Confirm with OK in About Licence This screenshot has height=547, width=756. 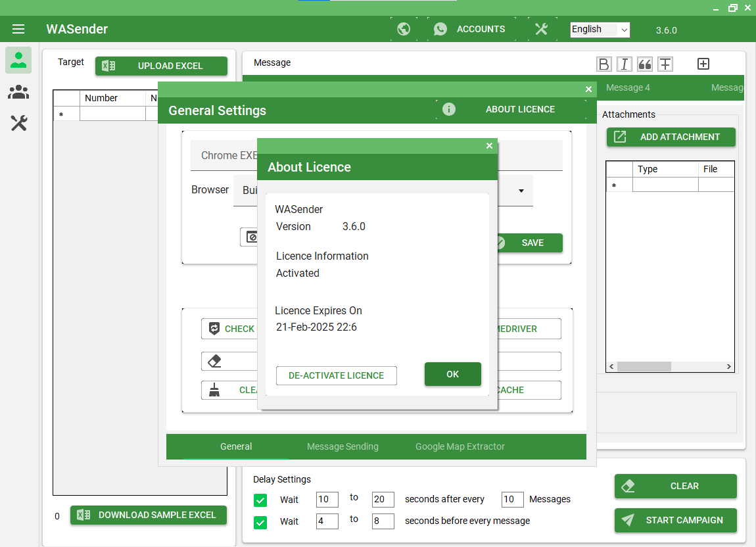pos(453,374)
